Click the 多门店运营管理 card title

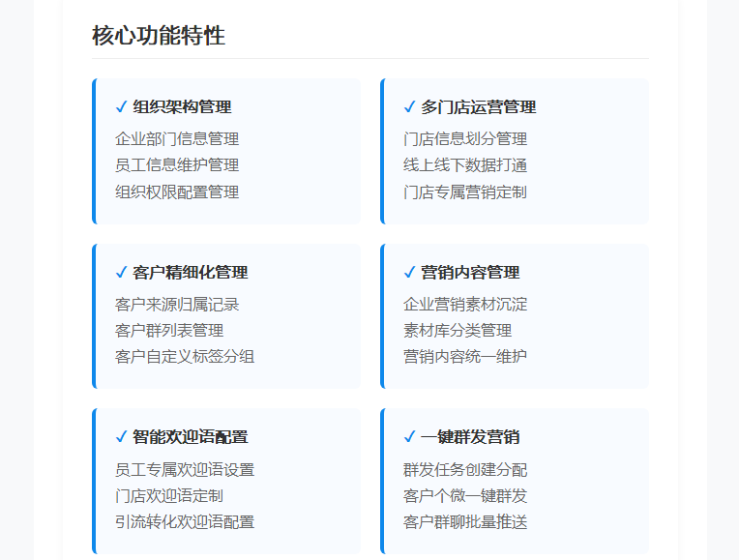[479, 107]
